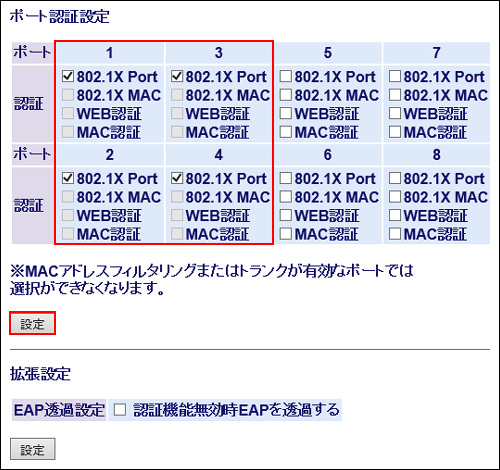Click disabled 802.1X MAC checkbox for port 4
The height and width of the screenshot is (470, 500).
click(x=177, y=197)
